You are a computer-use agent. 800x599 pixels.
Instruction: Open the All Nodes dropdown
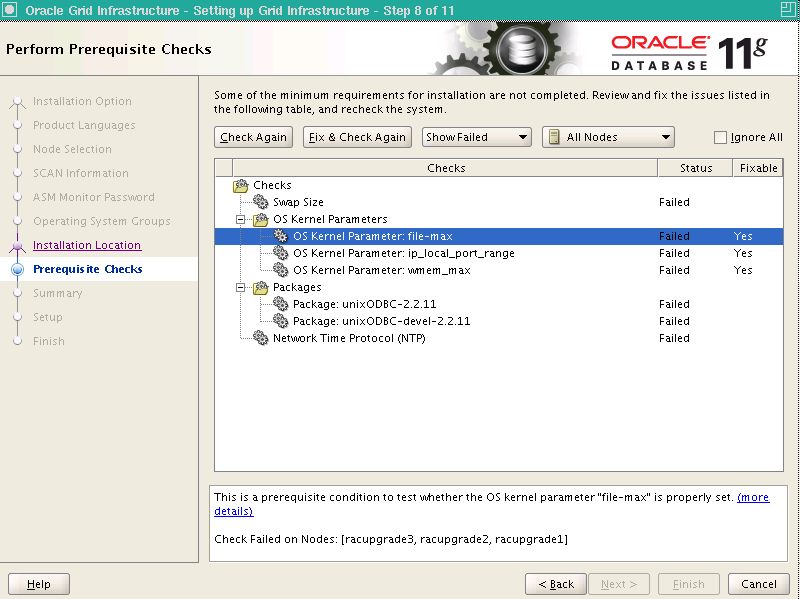[608, 137]
